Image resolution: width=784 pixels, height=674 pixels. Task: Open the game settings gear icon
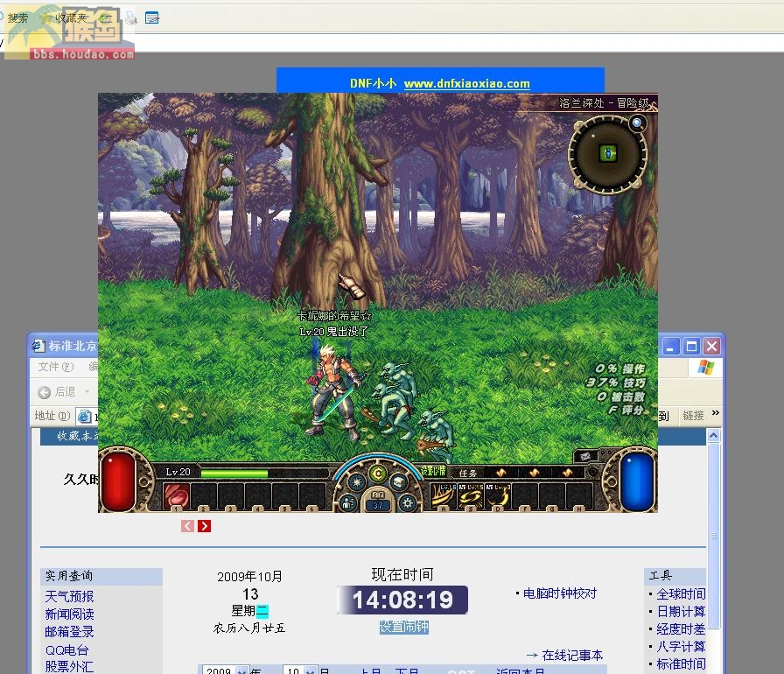pos(408,502)
